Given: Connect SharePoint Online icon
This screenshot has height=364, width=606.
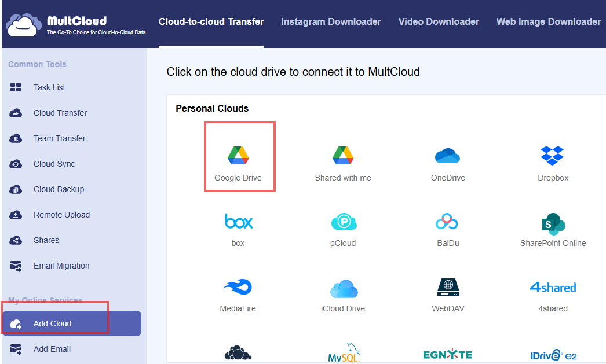Looking at the screenshot, I should tap(553, 223).
